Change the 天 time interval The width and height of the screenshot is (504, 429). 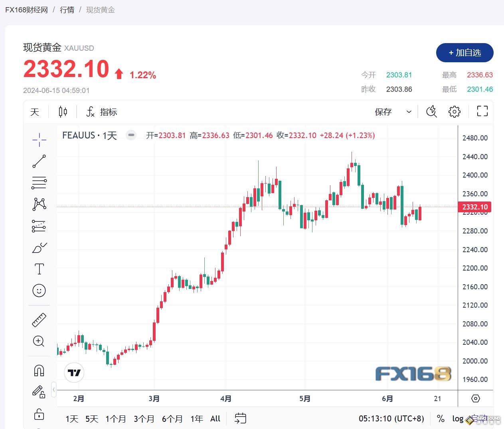tap(35, 112)
